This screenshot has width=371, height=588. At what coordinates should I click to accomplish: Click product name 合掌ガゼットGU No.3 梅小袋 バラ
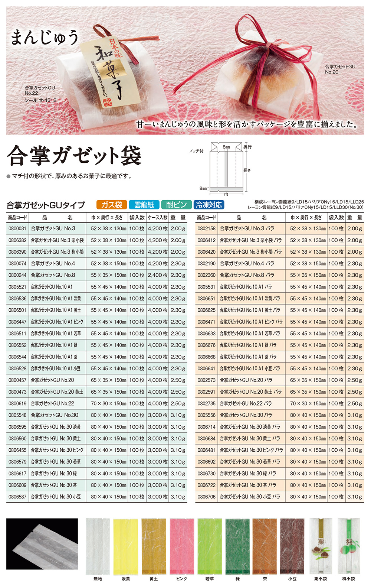(x=251, y=252)
